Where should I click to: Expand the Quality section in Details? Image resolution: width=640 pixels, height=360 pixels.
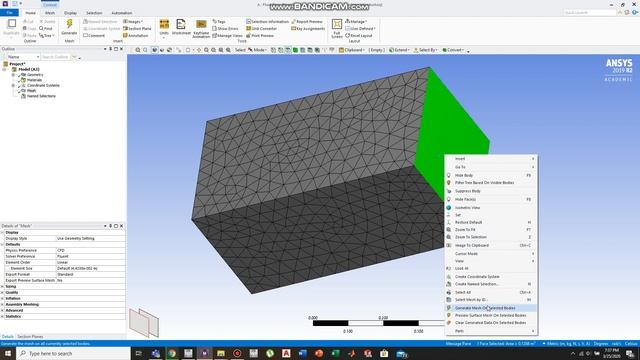(2, 292)
